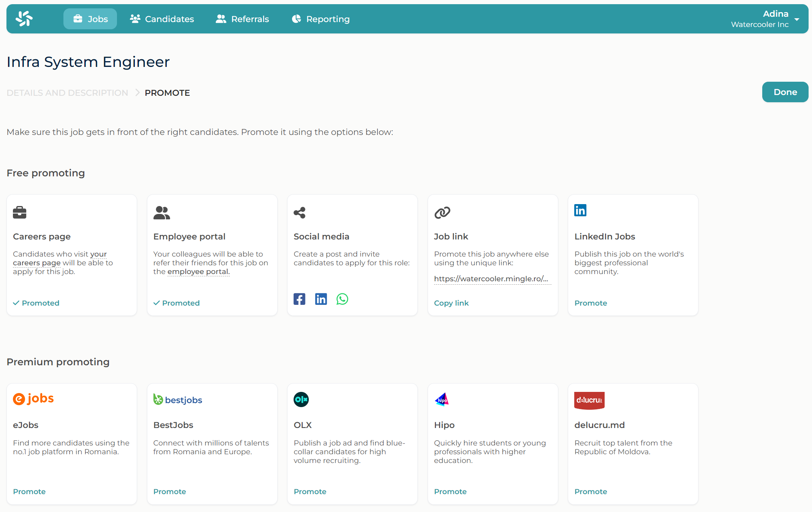Viewport: 812px width, 512px height.
Task: Click the Job link chain icon
Action: click(442, 212)
